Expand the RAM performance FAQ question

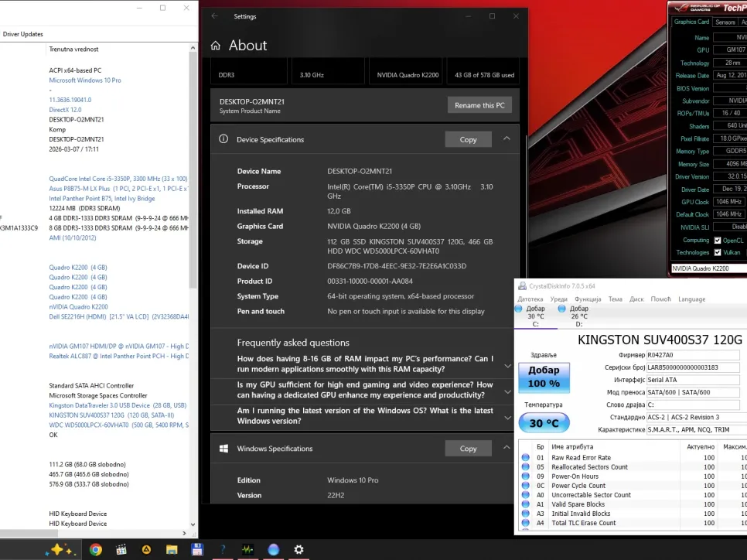tap(507, 364)
